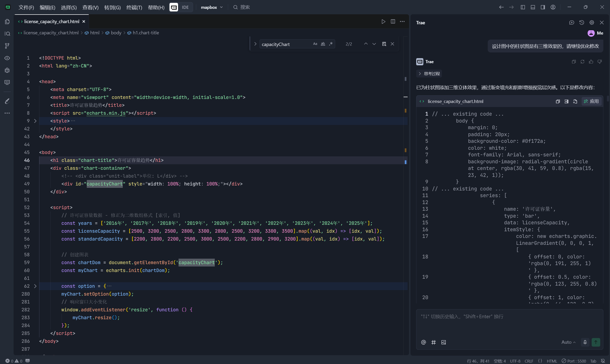Show more activity bar items (ellipsis)
The width and height of the screenshot is (610, 364).
7,113
